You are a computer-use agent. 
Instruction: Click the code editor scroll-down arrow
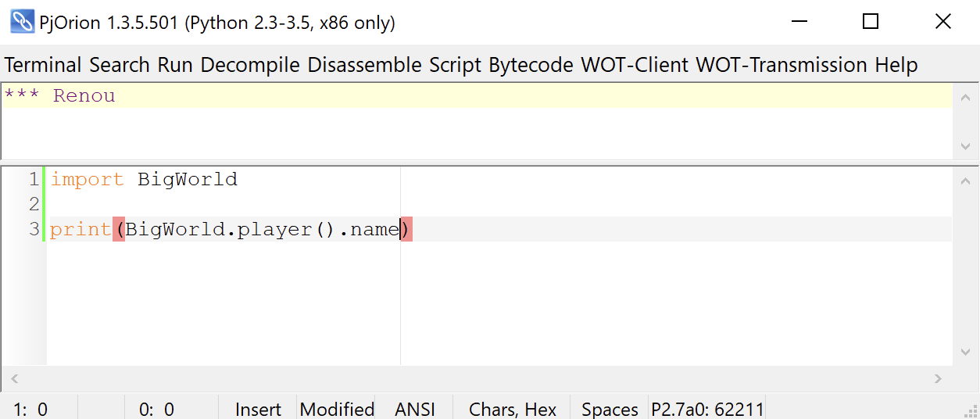pos(966,353)
